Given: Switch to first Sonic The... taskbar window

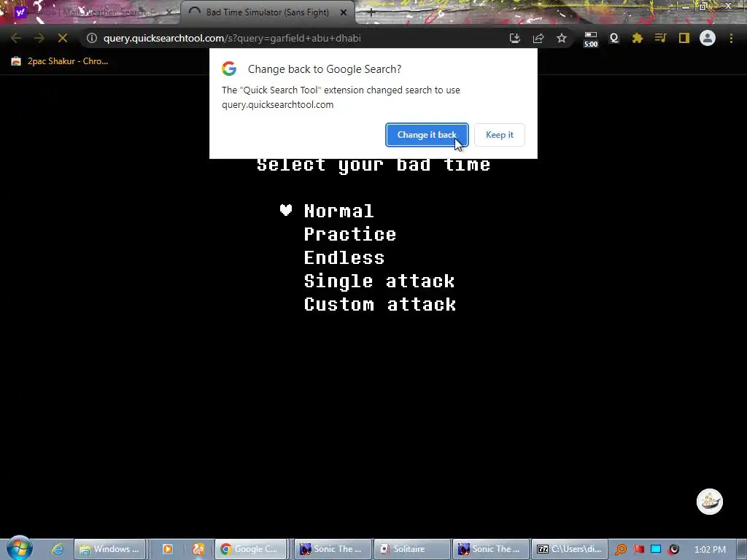Looking at the screenshot, I should tap(332, 549).
